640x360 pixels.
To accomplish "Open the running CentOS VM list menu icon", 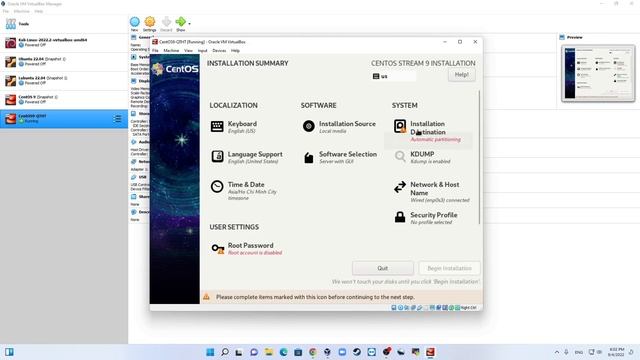I will 118,119.
